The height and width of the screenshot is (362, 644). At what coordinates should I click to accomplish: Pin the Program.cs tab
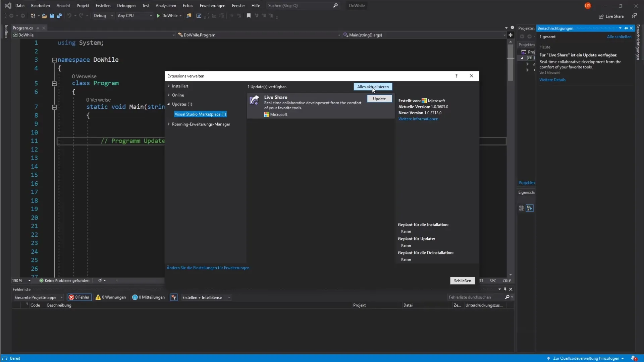(x=38, y=28)
